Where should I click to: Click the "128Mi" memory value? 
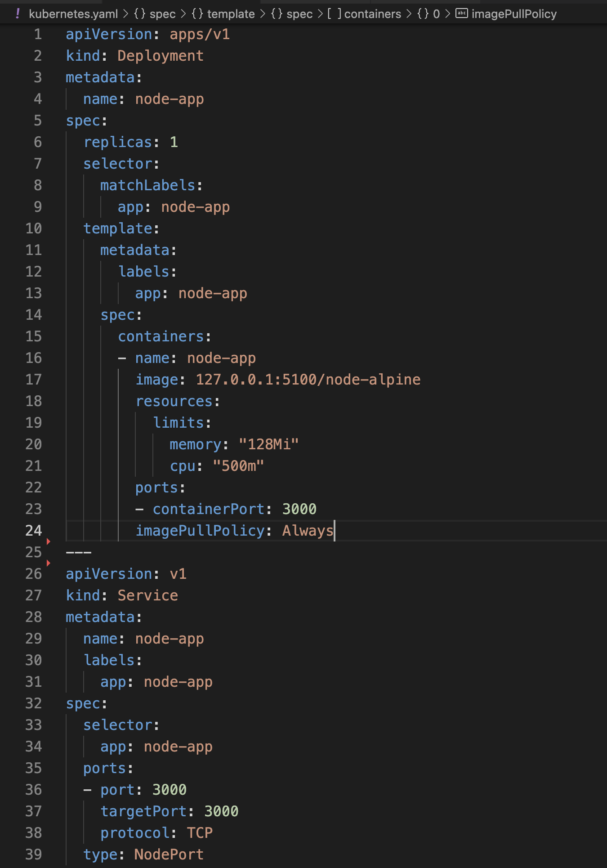click(x=269, y=444)
